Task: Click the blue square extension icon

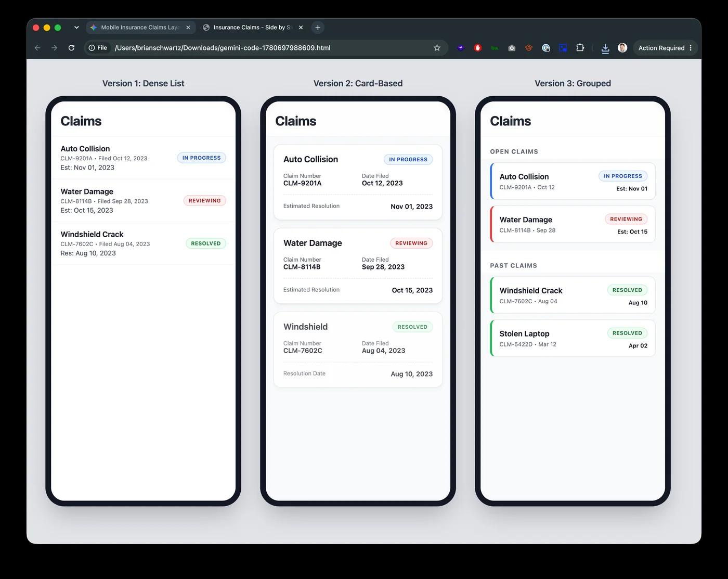Action: (x=563, y=48)
